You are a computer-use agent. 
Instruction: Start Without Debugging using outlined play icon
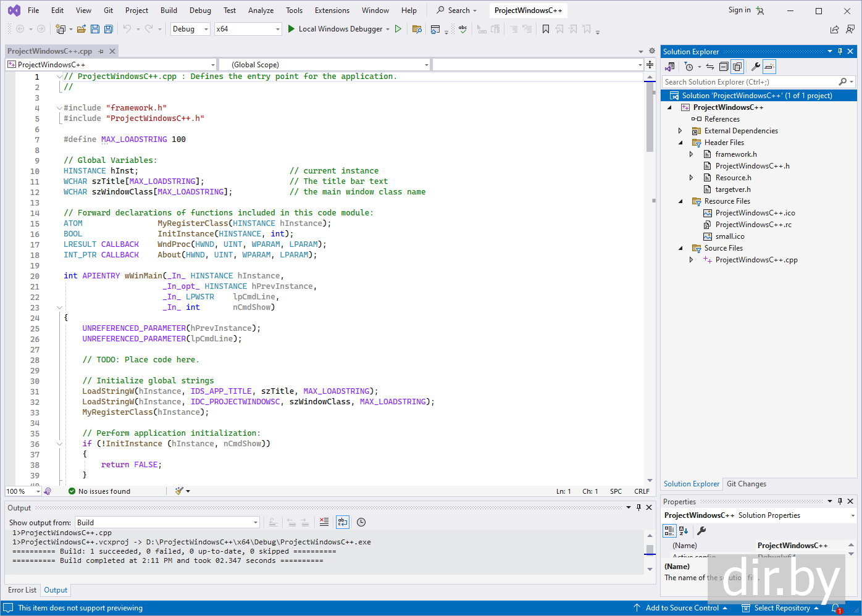tap(398, 29)
